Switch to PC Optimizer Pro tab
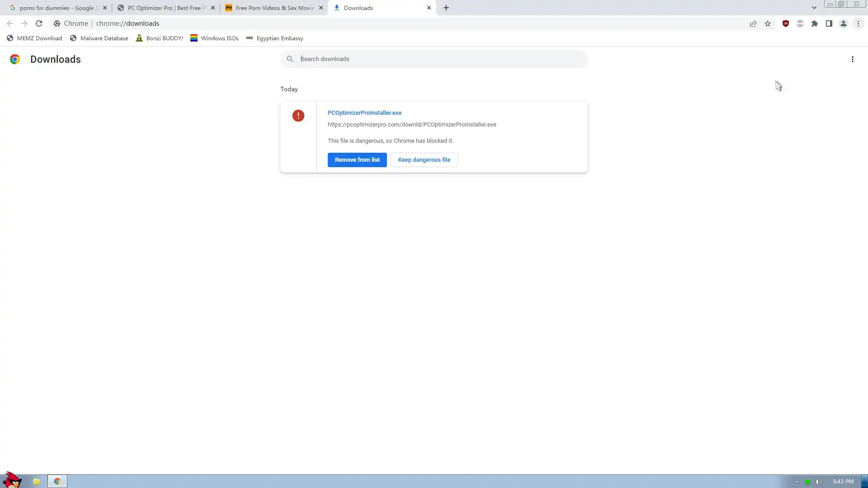Viewport: 868px width, 488px height. coord(163,8)
